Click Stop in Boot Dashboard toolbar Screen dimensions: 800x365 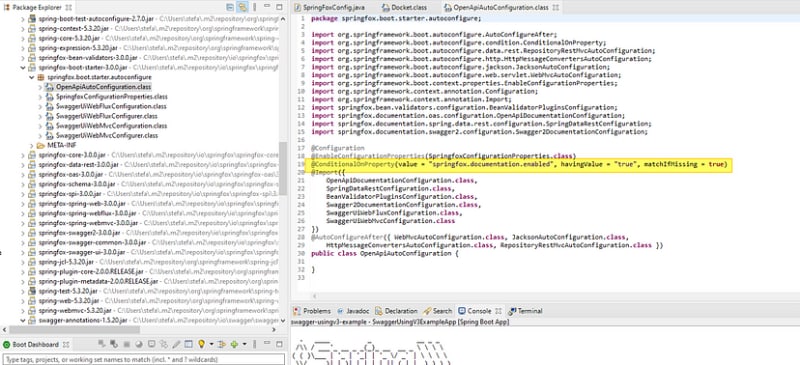[127, 344]
